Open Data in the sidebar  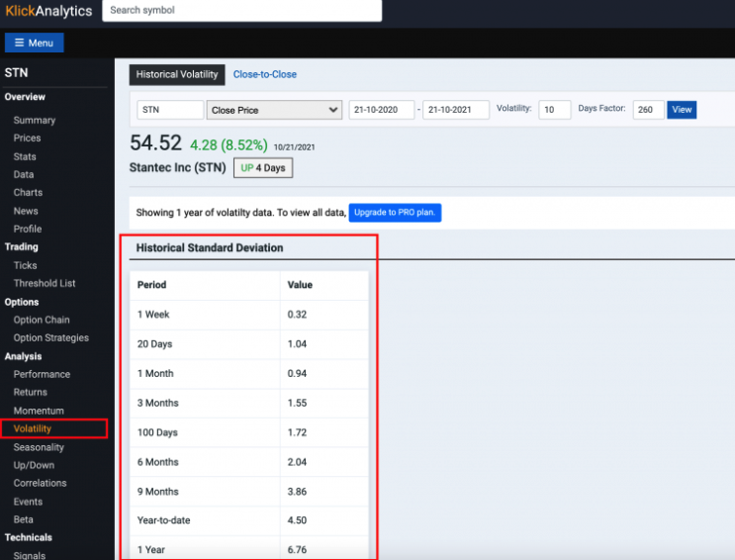tap(24, 174)
